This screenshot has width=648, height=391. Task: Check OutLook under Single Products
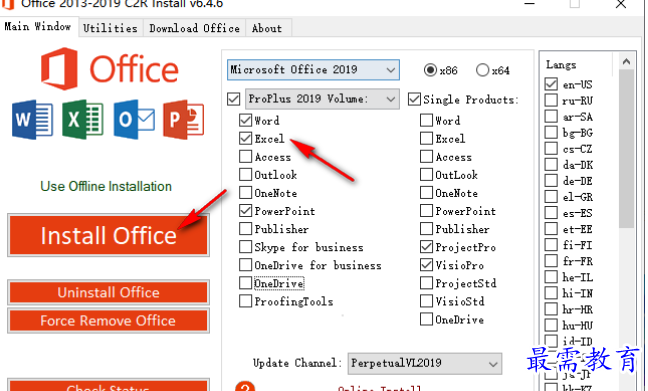click(x=426, y=174)
